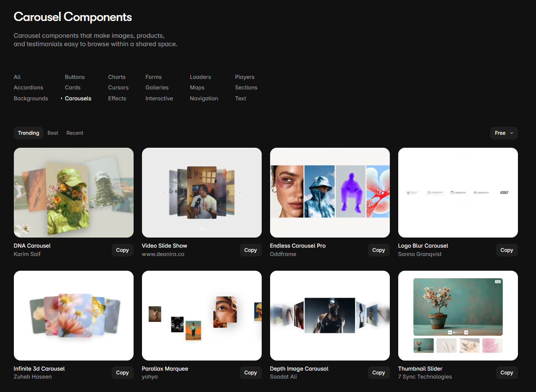Screen dimensions: 536x392
Task: Click the Video Slide Show title
Action: click(x=165, y=246)
